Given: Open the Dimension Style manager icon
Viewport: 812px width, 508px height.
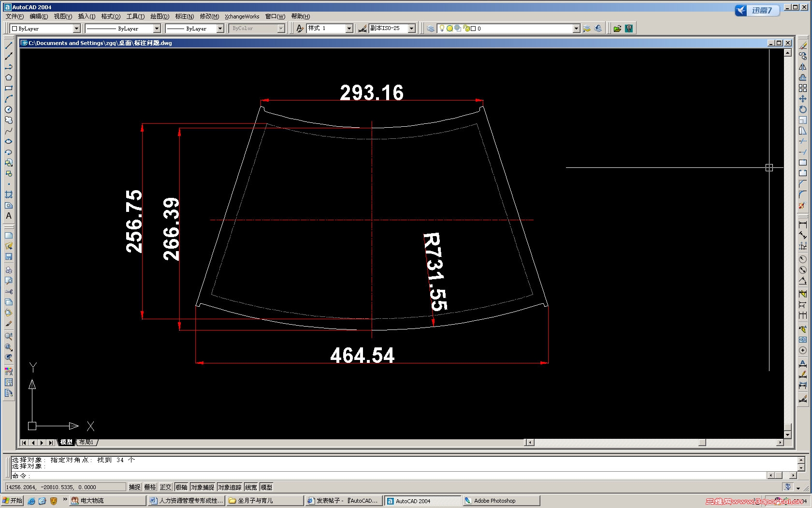Looking at the screenshot, I should tap(362, 29).
